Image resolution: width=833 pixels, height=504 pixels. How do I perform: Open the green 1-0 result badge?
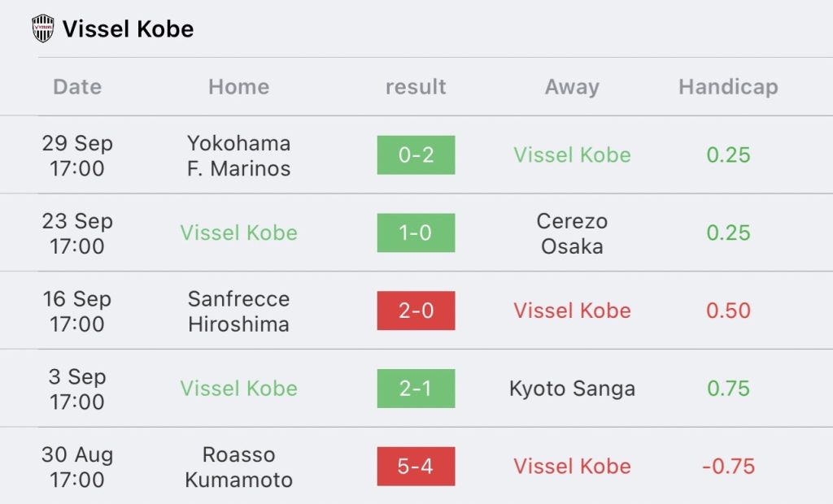coord(416,232)
